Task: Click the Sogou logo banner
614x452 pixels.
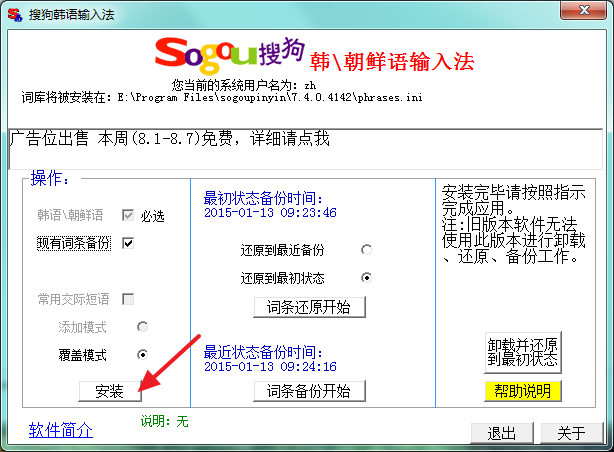Action: (x=229, y=55)
